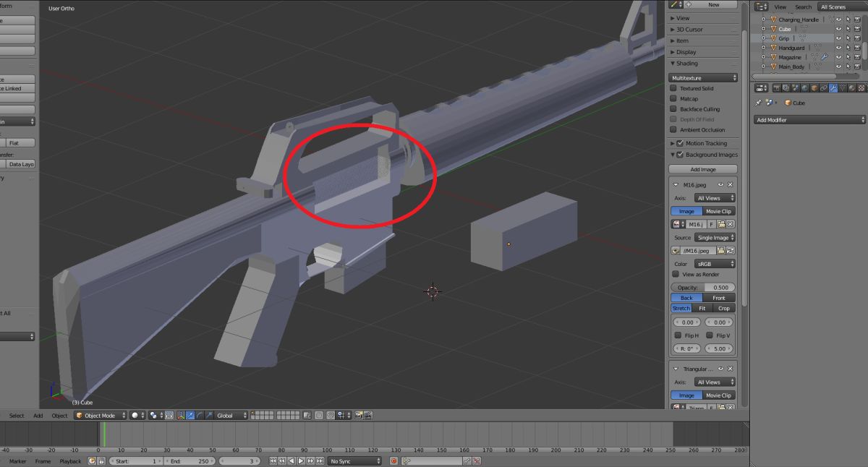Open the file browser for M16.jpeg path
The height and width of the screenshot is (467, 868).
tap(720, 251)
